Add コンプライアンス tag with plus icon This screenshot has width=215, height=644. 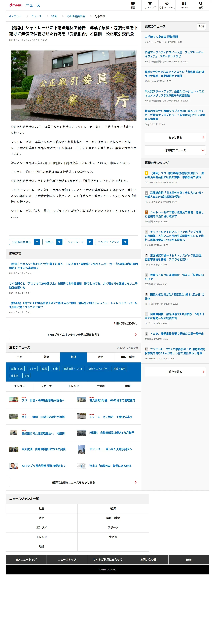pos(125,242)
